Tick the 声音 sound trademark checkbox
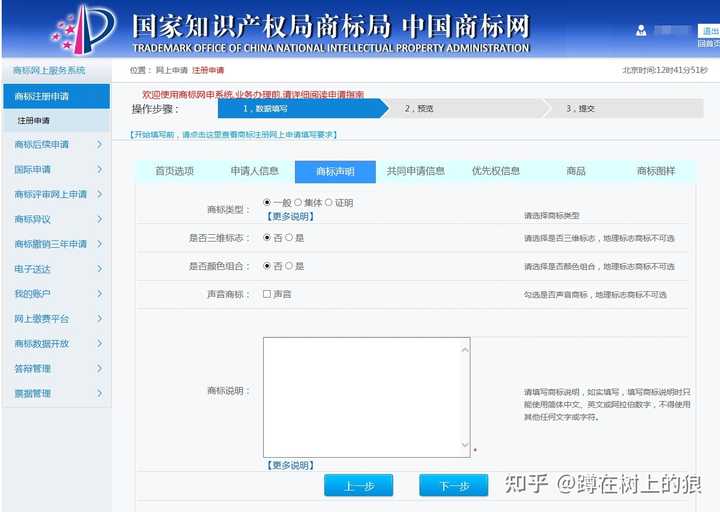 [267, 294]
